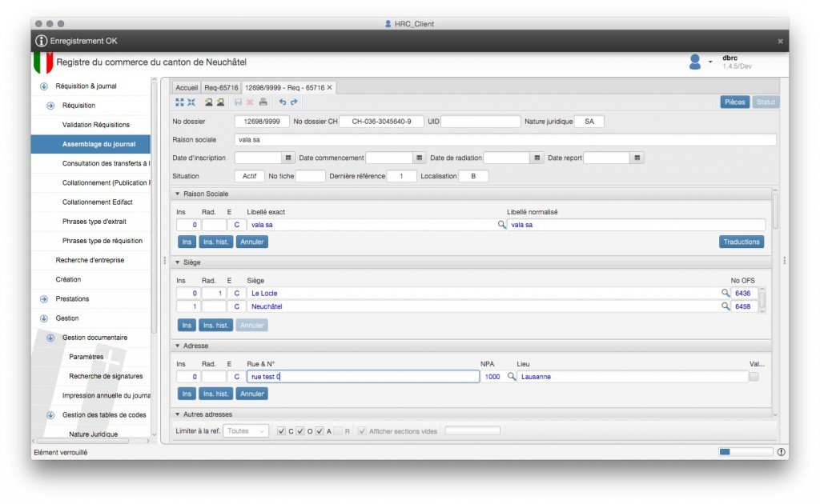Open calendar picker for Date report
This screenshot has width=820, height=504.
tap(637, 158)
